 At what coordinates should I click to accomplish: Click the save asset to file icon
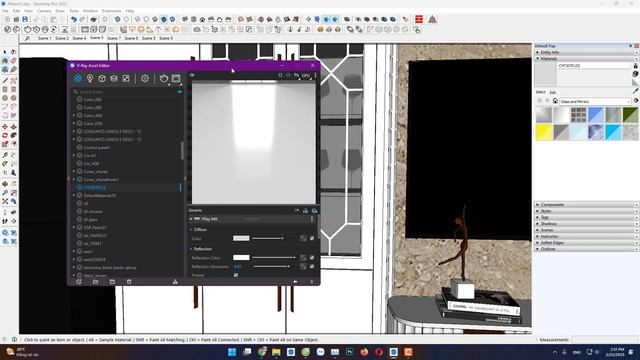tap(112, 282)
